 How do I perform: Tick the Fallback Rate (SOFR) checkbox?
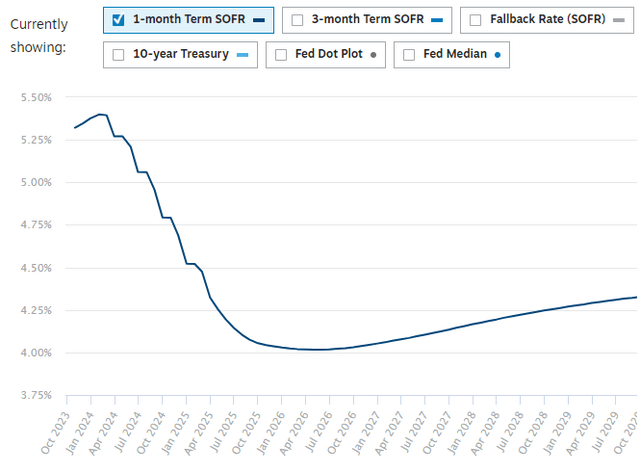475,19
